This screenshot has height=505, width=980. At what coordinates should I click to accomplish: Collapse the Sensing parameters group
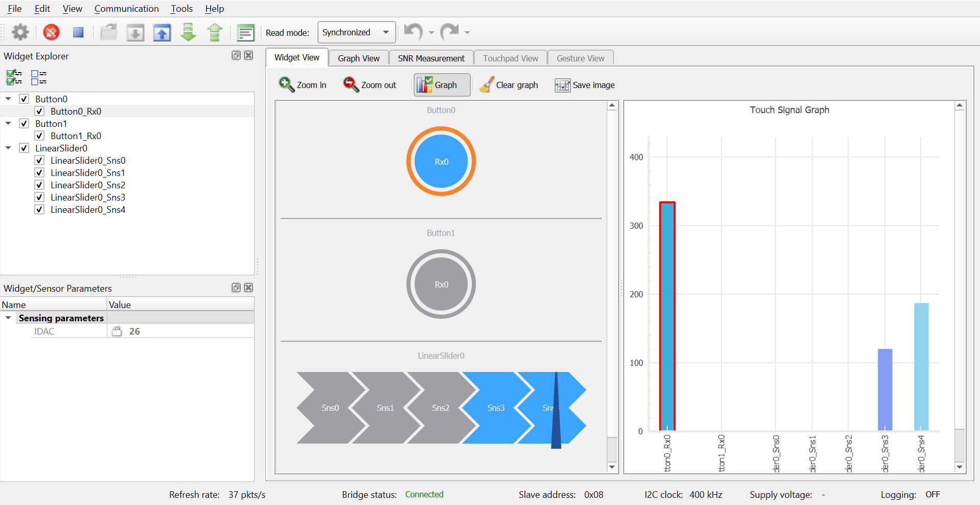pyautogui.click(x=8, y=318)
